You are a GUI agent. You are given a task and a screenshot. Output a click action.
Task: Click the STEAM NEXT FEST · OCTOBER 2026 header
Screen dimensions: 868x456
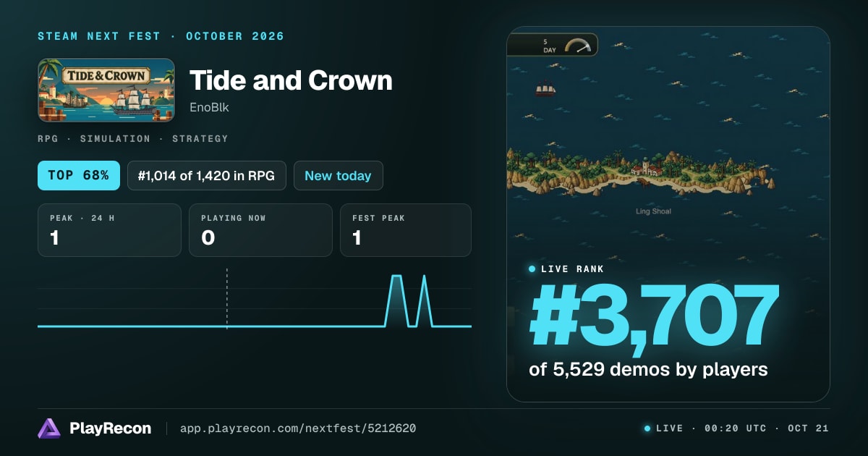pyautogui.click(x=161, y=36)
